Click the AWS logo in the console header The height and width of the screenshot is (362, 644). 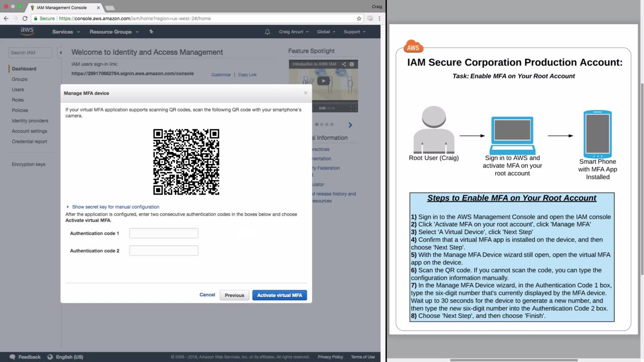(27, 31)
